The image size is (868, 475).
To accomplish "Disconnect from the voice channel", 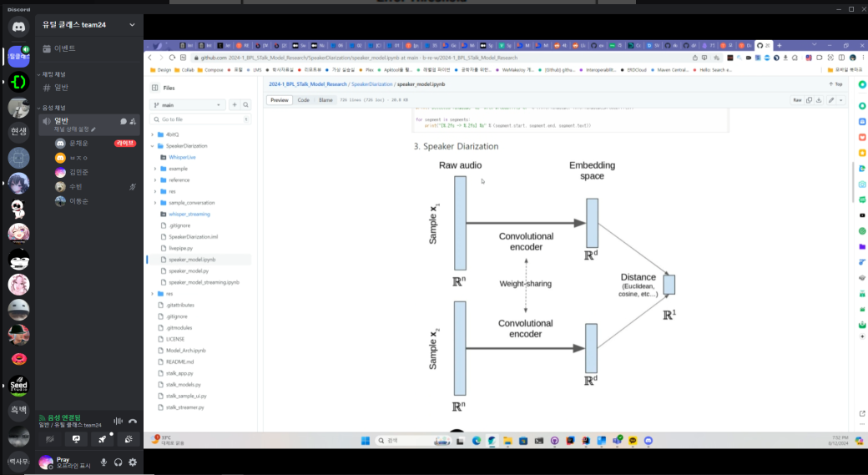I will coord(133,422).
